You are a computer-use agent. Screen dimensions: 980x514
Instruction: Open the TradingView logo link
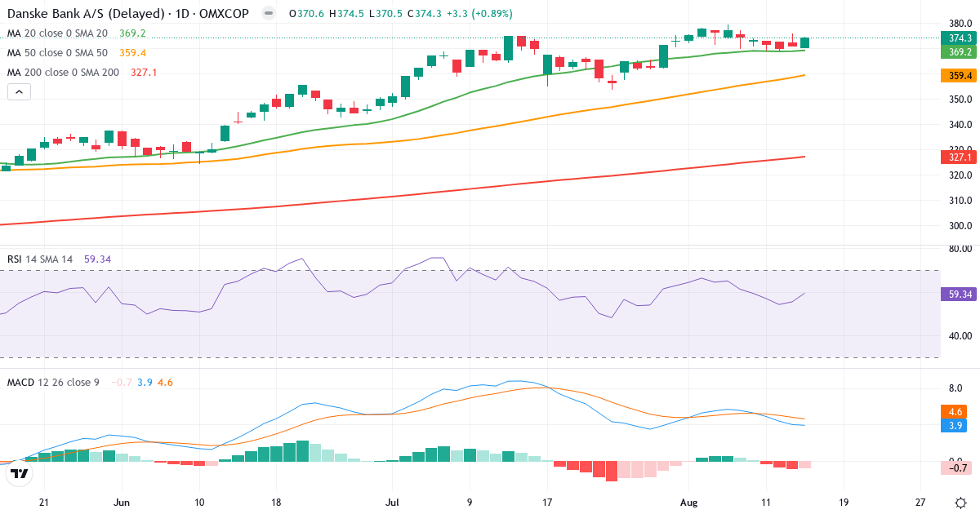coord(20,473)
